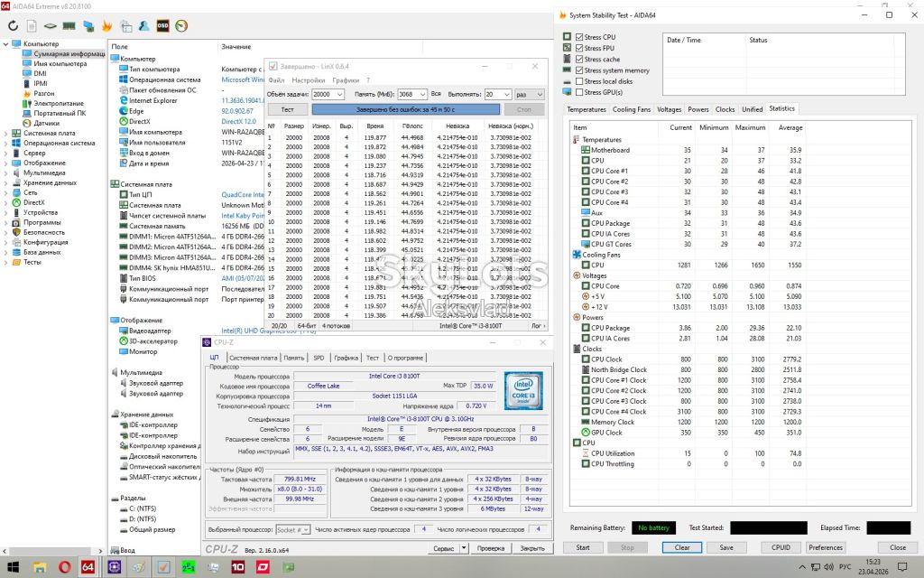
Task: Launch the flame stability test toolbar icon
Action: 106,26
